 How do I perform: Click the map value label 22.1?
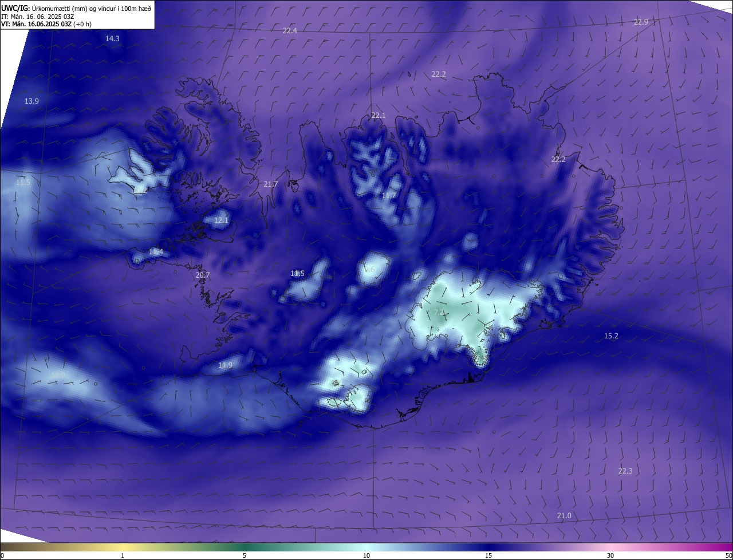(x=379, y=115)
